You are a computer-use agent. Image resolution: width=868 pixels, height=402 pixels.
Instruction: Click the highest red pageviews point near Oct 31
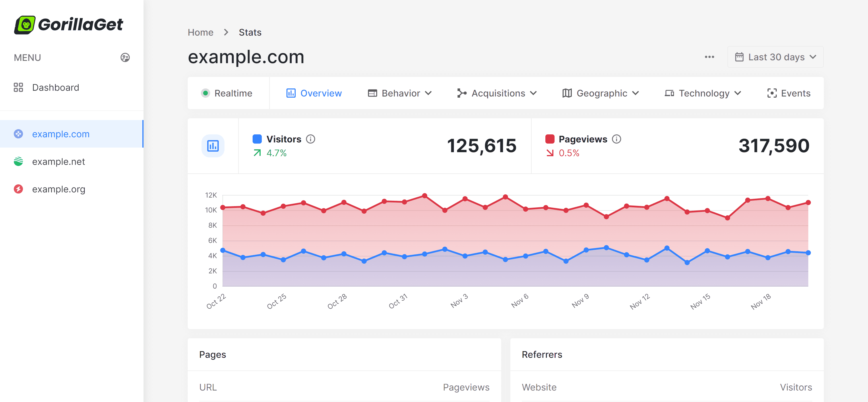click(425, 196)
